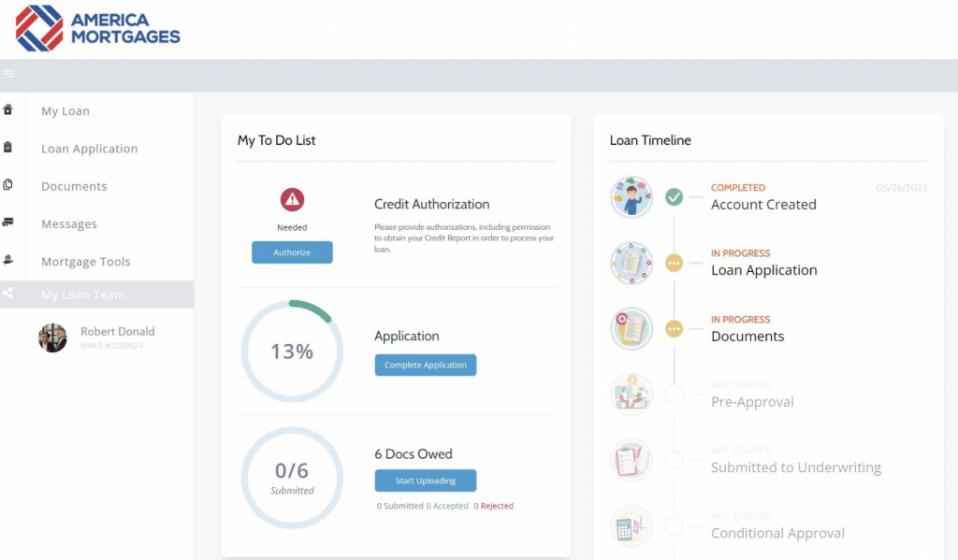Click the green Account Created checkmark
Image resolution: width=958 pixels, height=560 pixels.
point(674,197)
